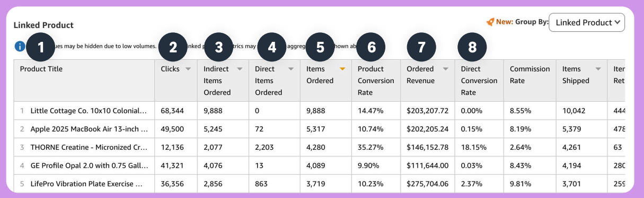The image size is (644, 198).
Task: Select the 49,500 clicks cell
Action: coord(175,129)
